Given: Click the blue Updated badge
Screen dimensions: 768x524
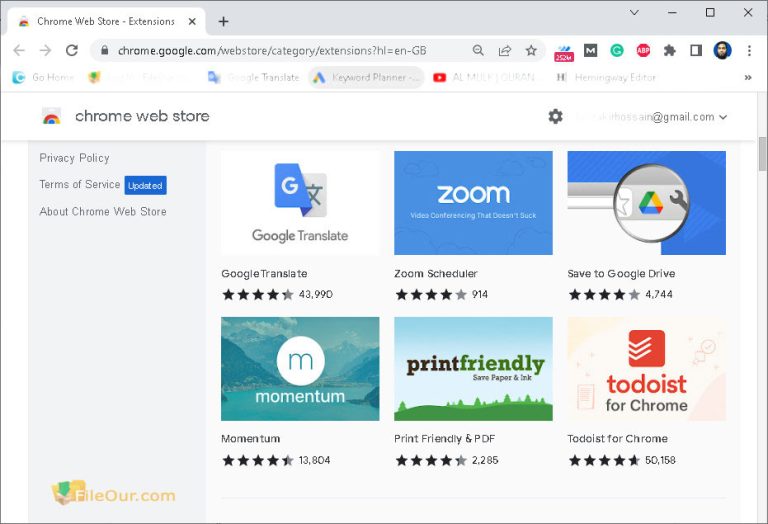Looking at the screenshot, I should 145,185.
